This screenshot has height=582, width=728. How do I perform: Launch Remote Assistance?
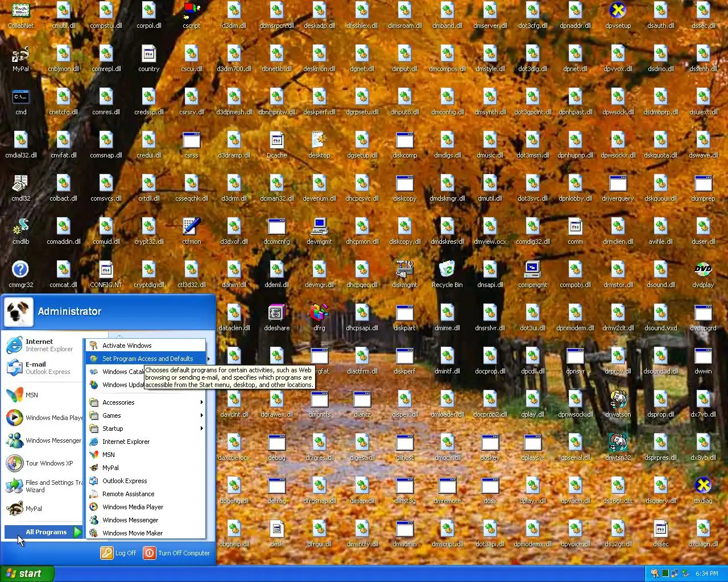[x=146, y=494]
